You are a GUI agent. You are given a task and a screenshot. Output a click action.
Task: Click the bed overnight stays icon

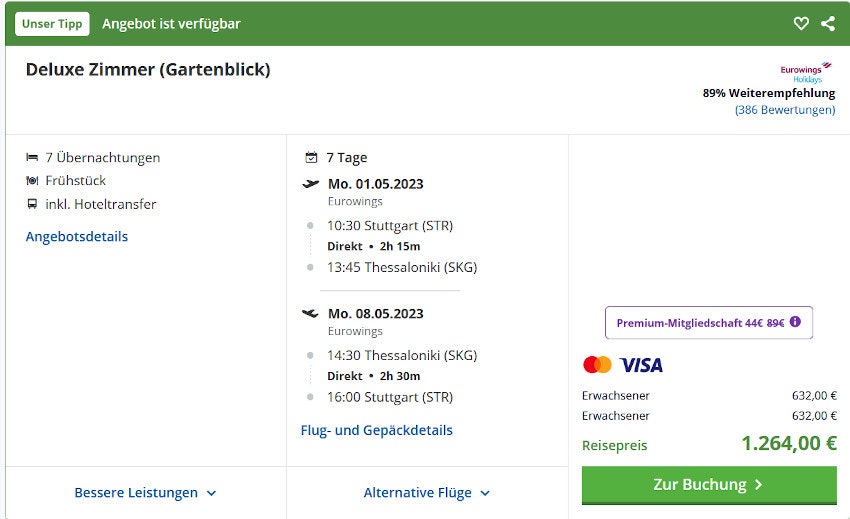pyautogui.click(x=33, y=158)
